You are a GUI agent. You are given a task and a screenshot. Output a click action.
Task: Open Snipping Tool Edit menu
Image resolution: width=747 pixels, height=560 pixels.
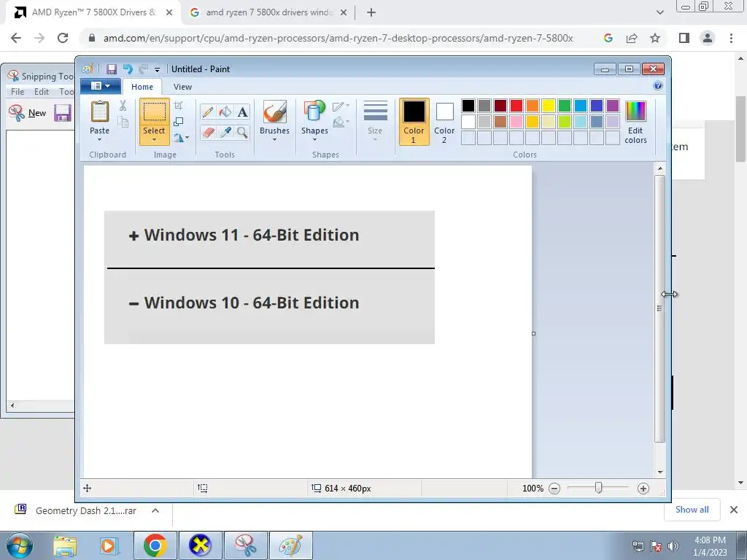(42, 91)
